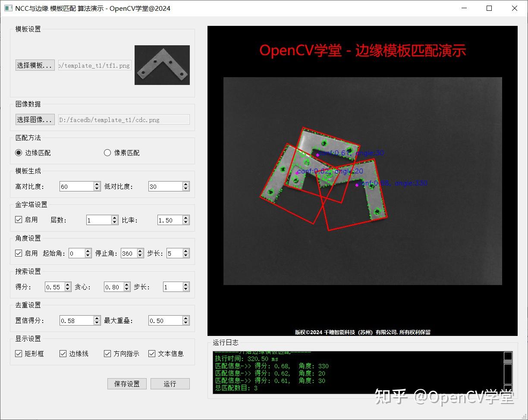The image size is (528, 420).
Task: Raise the 停止角 value with its up arrow
Action: tap(141, 251)
